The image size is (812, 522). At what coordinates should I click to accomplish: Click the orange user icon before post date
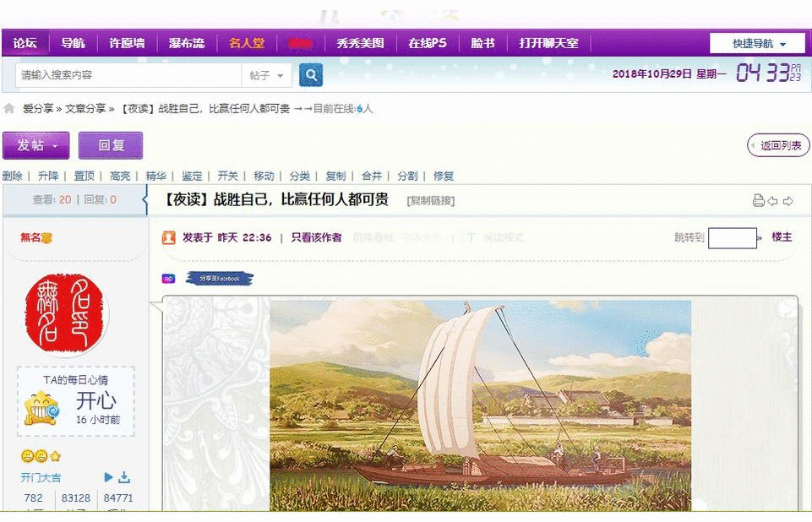[x=168, y=238]
